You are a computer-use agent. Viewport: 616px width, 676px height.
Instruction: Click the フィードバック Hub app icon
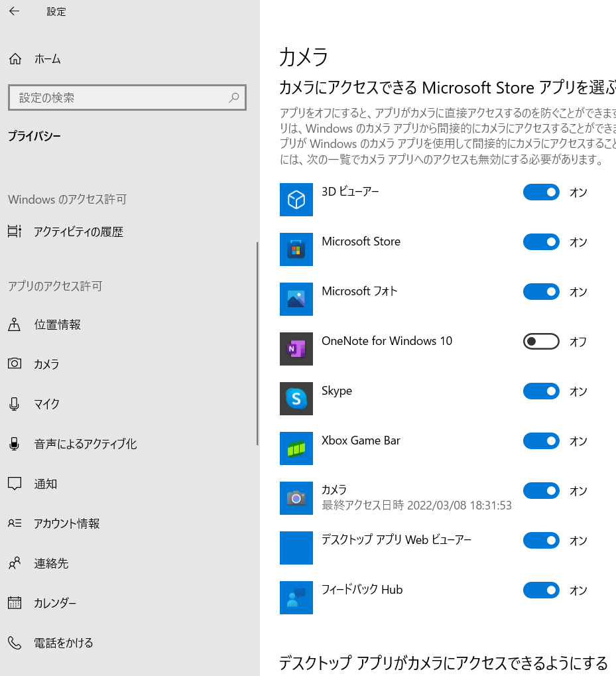(x=296, y=598)
